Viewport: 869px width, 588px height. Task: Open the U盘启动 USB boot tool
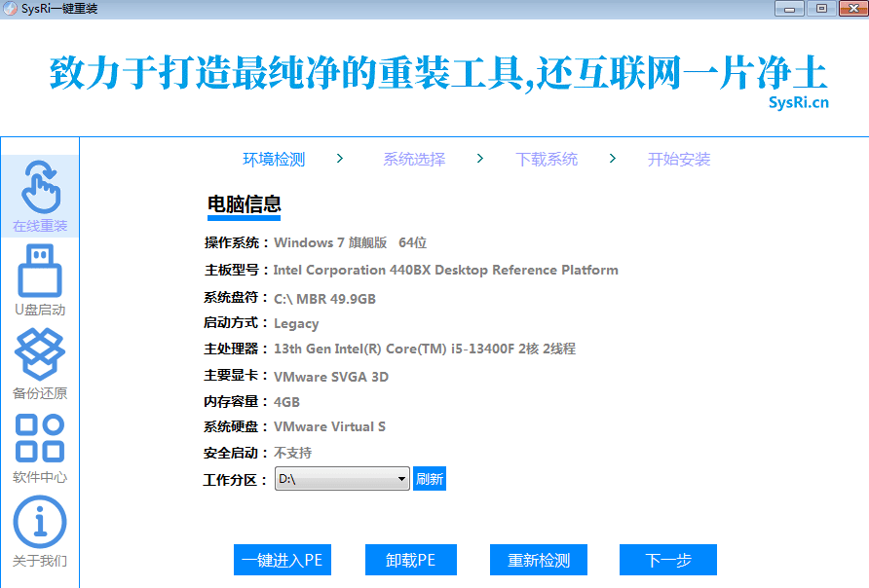(x=39, y=279)
